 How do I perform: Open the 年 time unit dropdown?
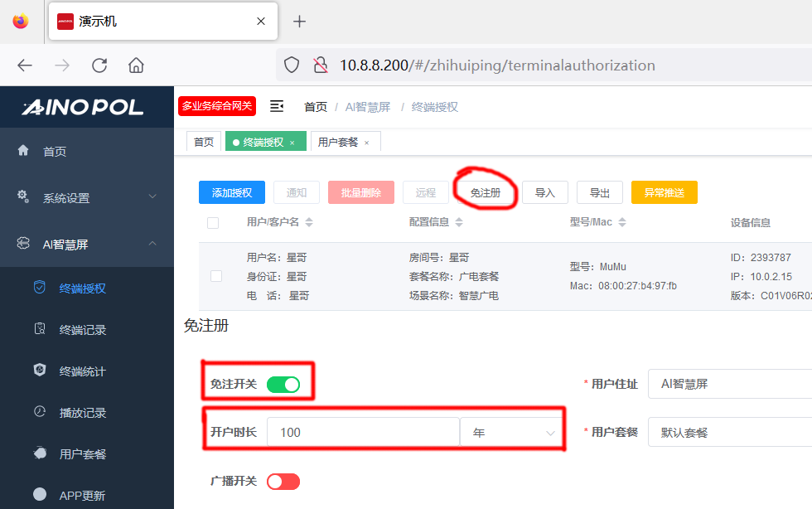513,433
